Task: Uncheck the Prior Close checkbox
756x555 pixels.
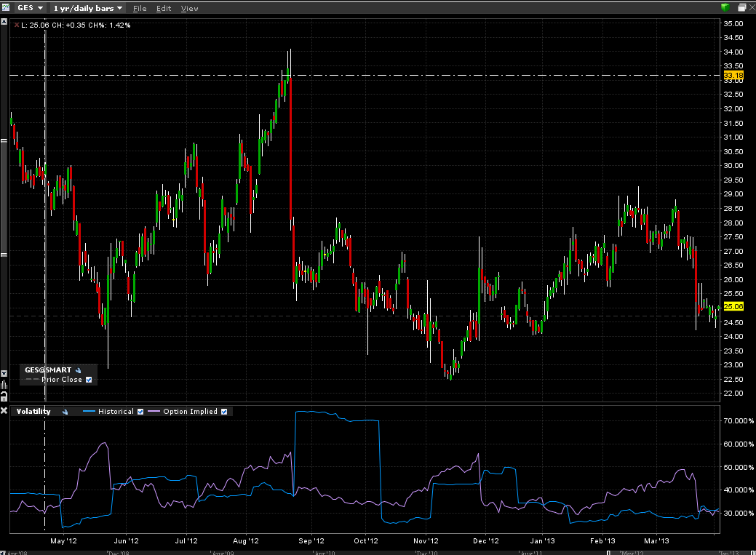Action: pyautogui.click(x=89, y=380)
